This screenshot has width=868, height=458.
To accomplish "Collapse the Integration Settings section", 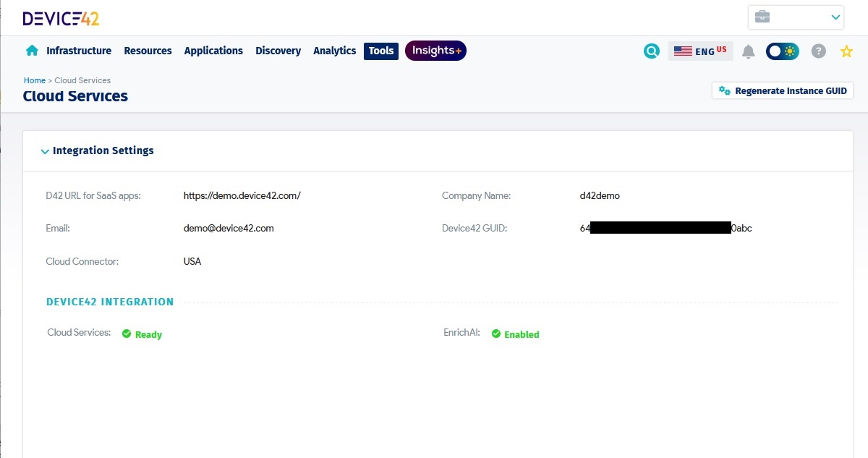I will [x=45, y=151].
